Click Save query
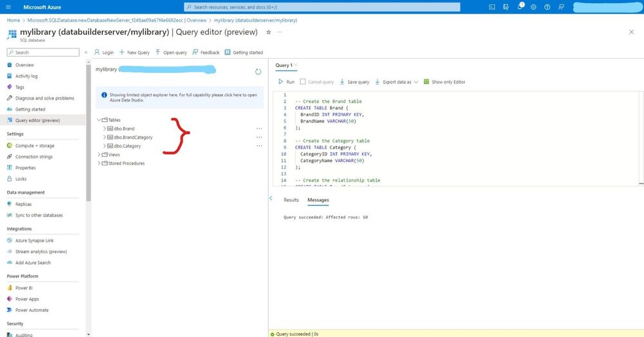Image resolution: width=644 pixels, height=337 pixels. point(355,82)
